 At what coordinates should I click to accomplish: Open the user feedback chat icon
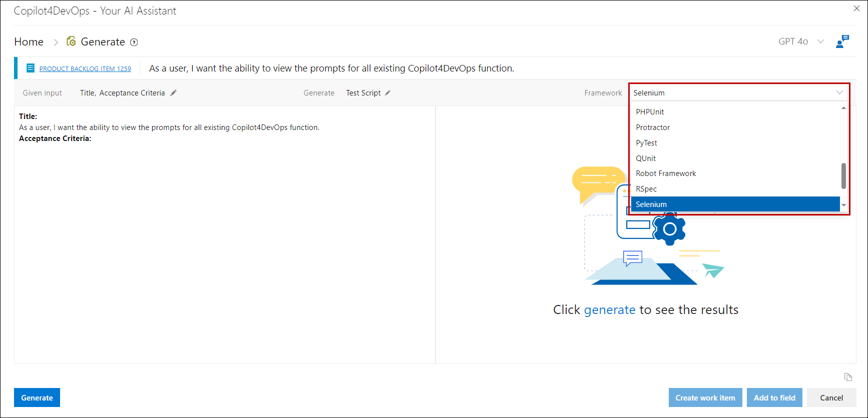click(842, 41)
